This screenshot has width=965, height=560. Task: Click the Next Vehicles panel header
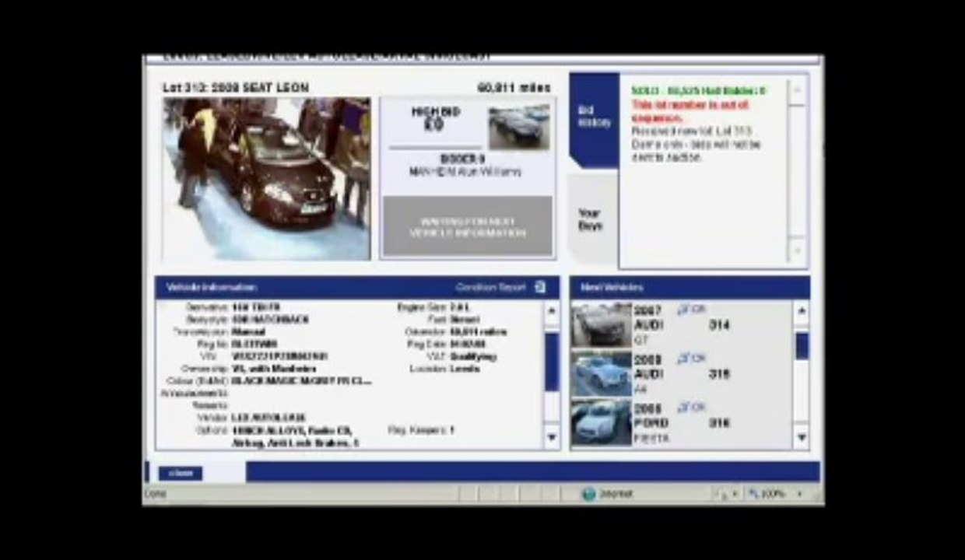coord(690,287)
